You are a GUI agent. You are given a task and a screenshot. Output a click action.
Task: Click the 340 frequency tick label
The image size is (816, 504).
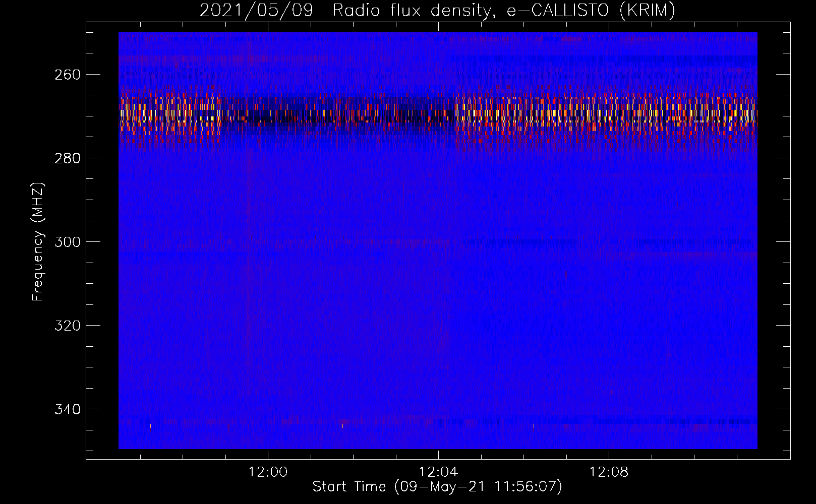[x=68, y=409]
